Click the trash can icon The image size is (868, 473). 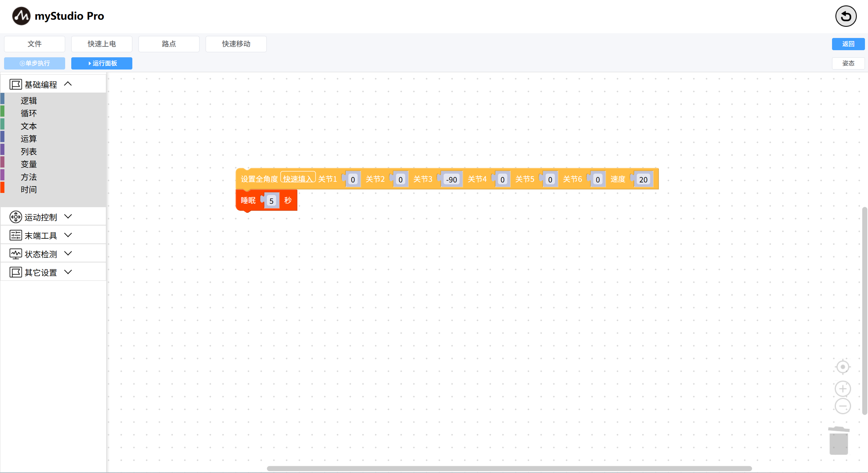click(x=838, y=441)
